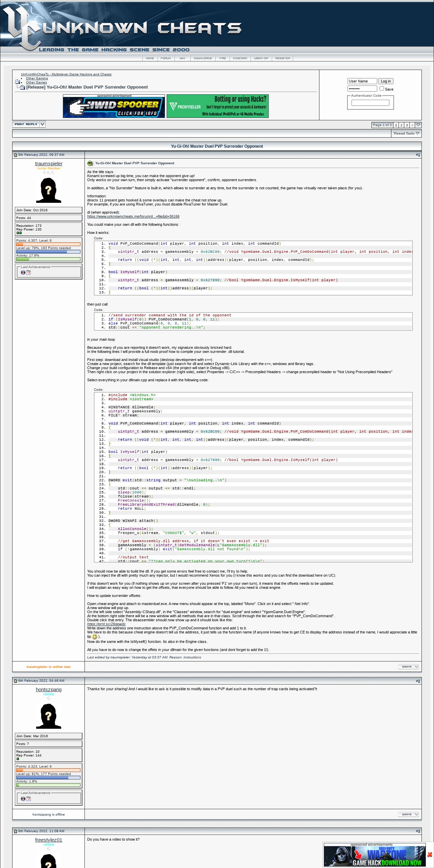Open the WIKI navigation item
The height and width of the screenshot is (868, 434).
tap(182, 58)
